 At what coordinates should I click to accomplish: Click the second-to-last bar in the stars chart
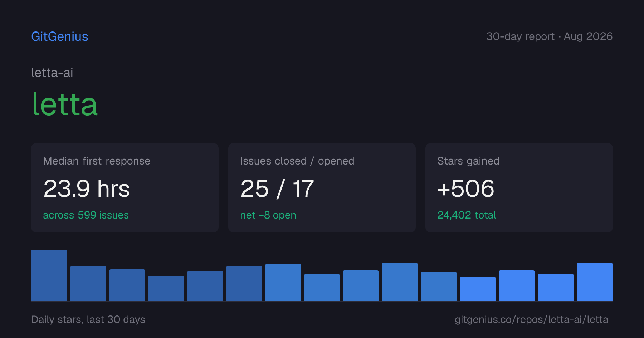coord(556,288)
